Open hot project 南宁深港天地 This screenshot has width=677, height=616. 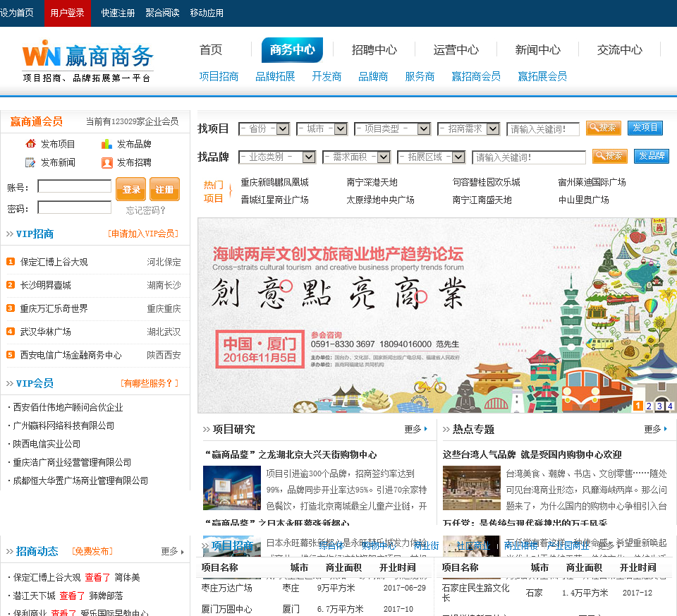[x=372, y=182]
